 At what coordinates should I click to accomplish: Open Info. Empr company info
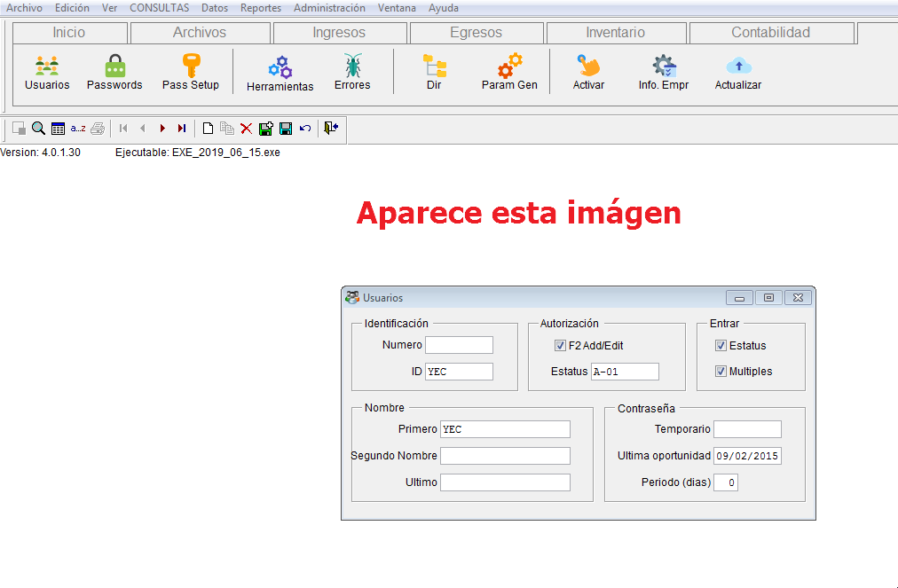pyautogui.click(x=664, y=73)
